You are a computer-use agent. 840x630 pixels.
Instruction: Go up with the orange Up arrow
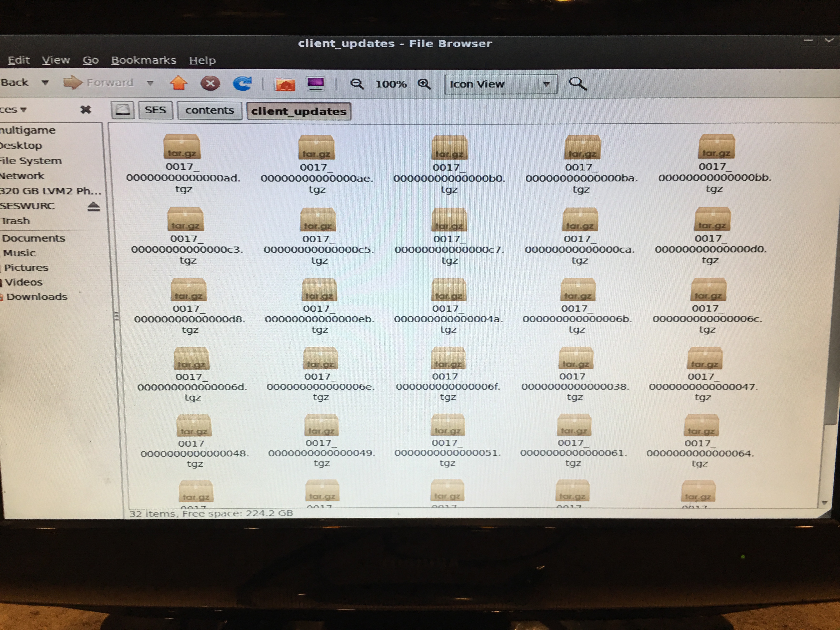(178, 83)
